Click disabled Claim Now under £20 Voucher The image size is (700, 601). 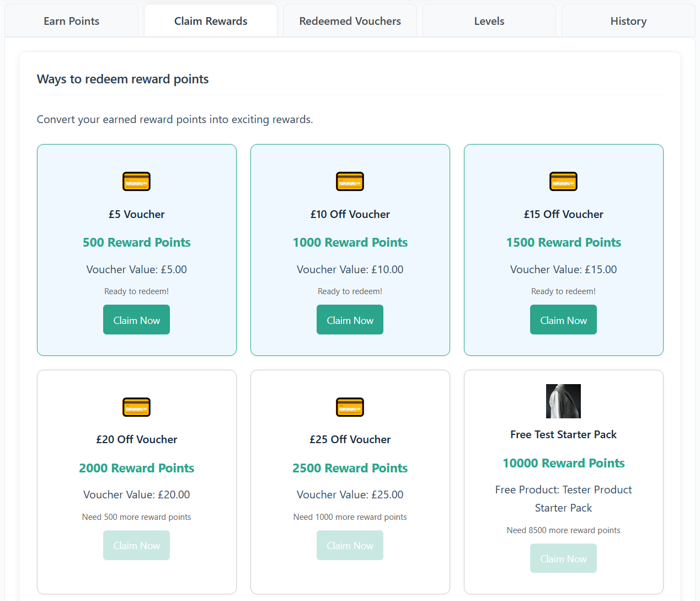(x=136, y=545)
